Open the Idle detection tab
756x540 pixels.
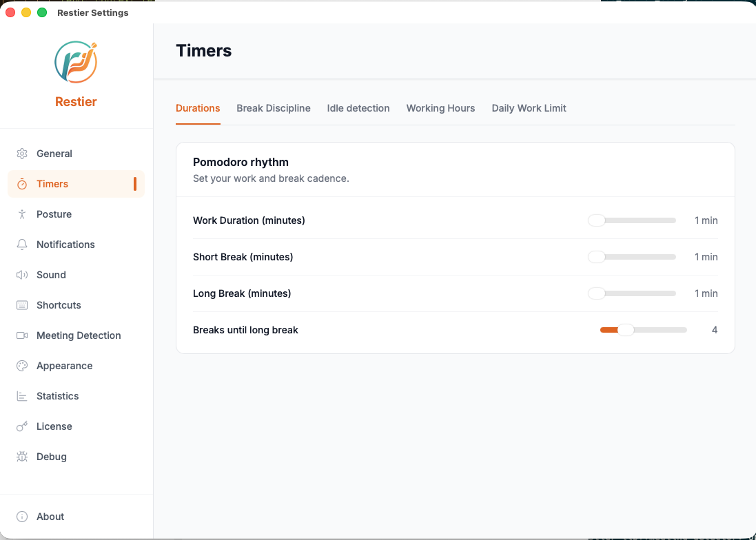pos(358,108)
